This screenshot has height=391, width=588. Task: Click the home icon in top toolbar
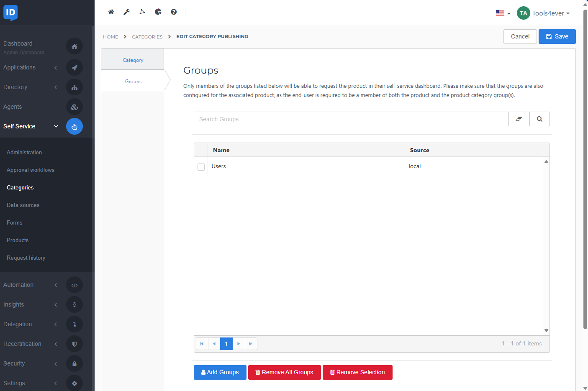point(111,12)
